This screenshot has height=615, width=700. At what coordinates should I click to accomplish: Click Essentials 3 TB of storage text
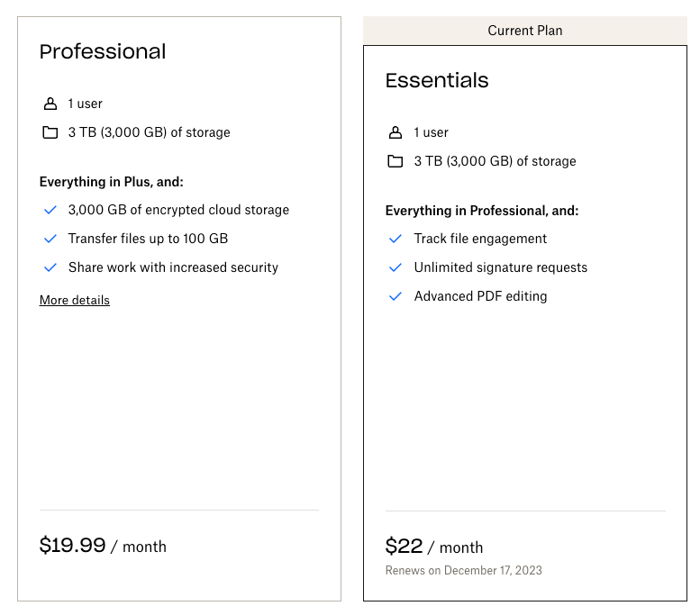click(x=495, y=161)
